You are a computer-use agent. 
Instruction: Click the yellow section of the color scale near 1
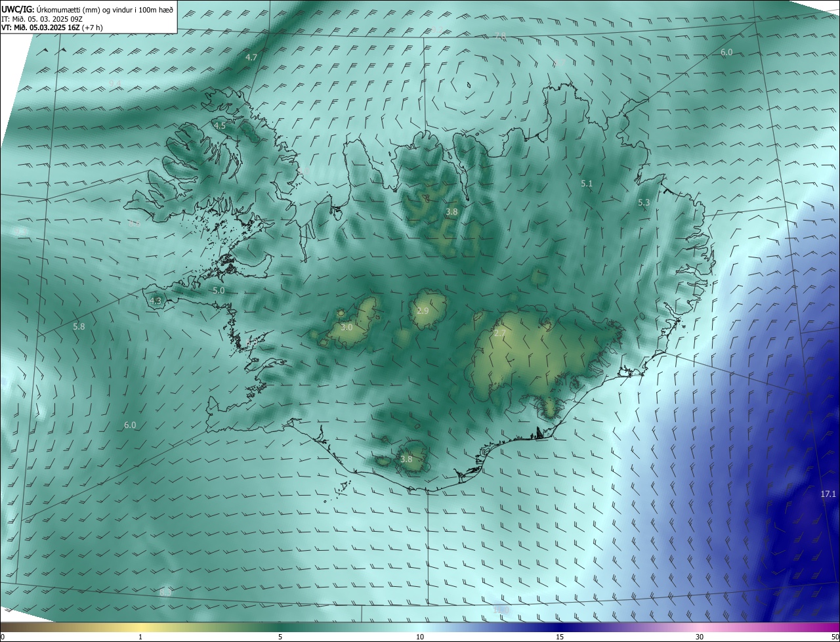(x=140, y=627)
